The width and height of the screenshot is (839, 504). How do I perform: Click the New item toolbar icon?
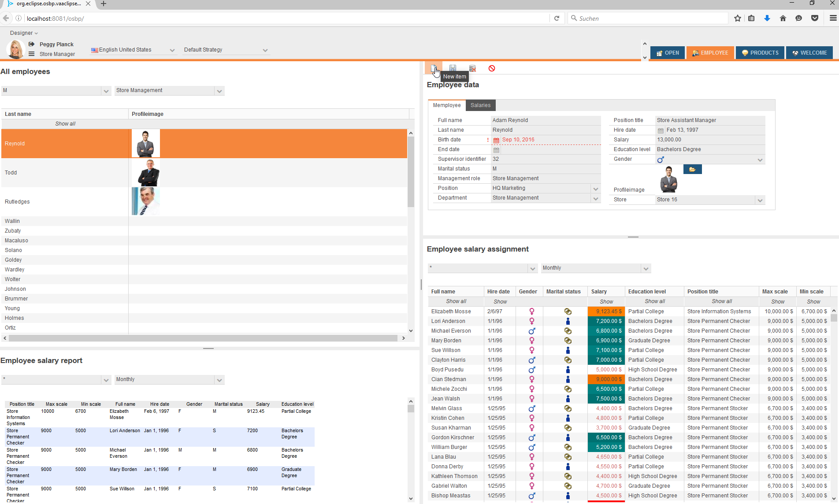point(434,68)
